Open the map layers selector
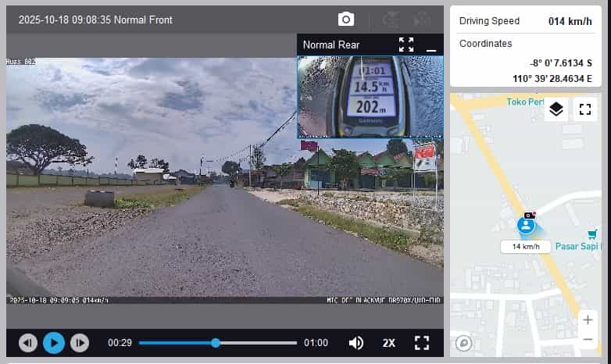The image size is (611, 364). pyautogui.click(x=556, y=109)
